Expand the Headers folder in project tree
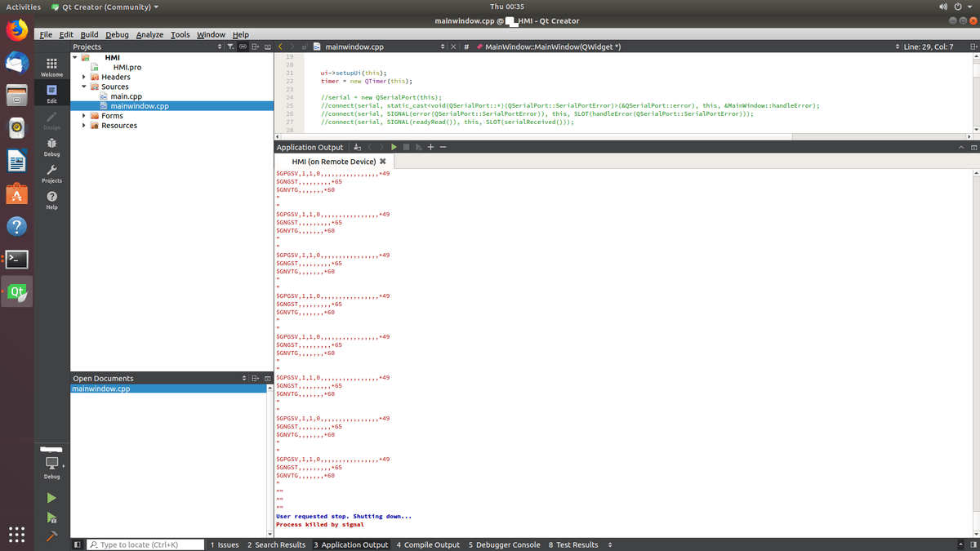Image resolution: width=980 pixels, height=551 pixels. [84, 77]
